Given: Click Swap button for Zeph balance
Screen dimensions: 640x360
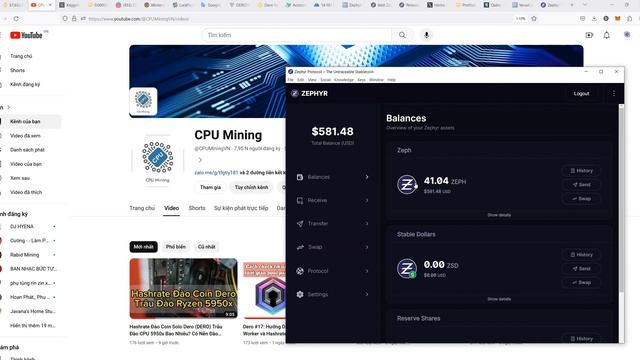Looking at the screenshot, I should coord(581,199).
